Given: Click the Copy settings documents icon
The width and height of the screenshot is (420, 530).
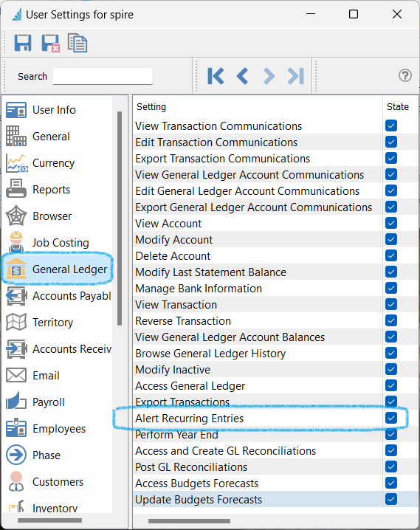Looking at the screenshot, I should pyautogui.click(x=78, y=43).
